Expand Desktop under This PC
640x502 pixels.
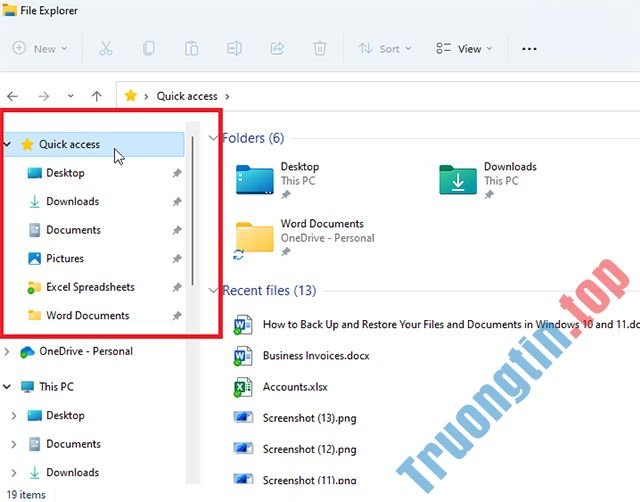tap(13, 415)
